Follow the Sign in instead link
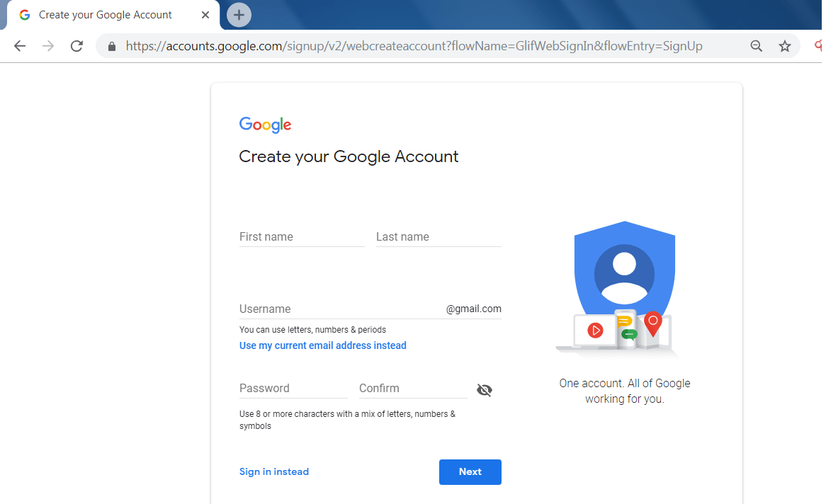Image resolution: width=826 pixels, height=504 pixels. [x=274, y=472]
